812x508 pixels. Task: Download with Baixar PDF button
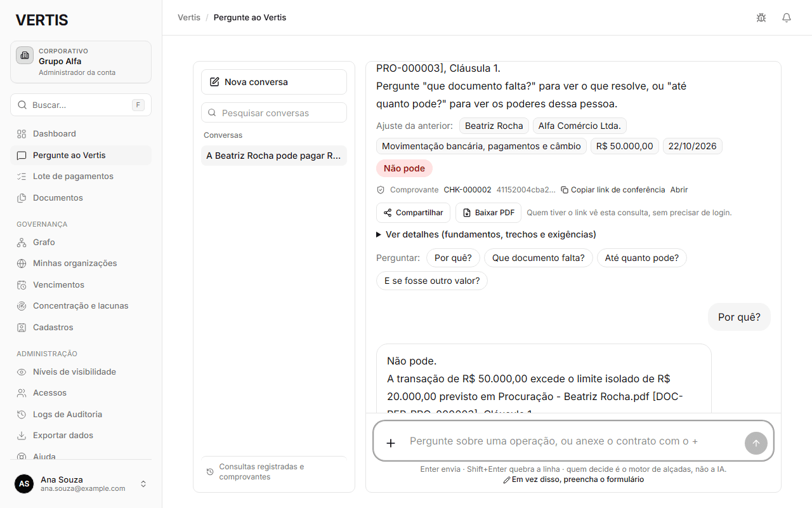[488, 213]
